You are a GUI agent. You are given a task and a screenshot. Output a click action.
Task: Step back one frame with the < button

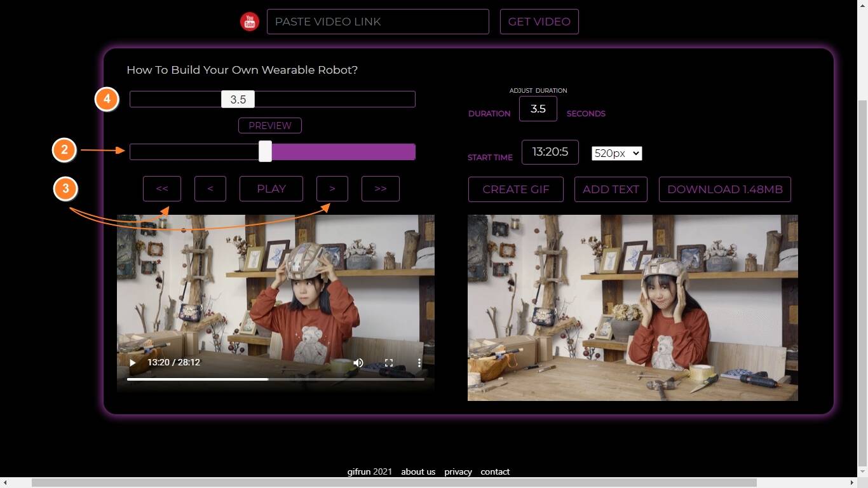[210, 188]
